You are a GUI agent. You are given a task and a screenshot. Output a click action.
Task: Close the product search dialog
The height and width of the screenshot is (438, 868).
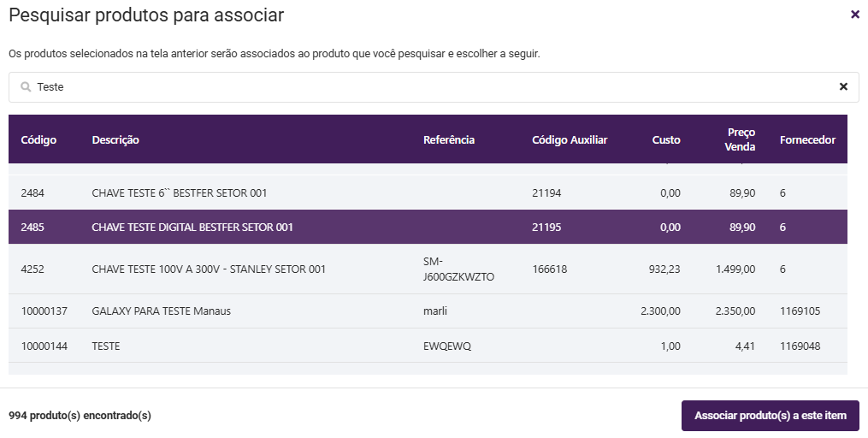(854, 15)
